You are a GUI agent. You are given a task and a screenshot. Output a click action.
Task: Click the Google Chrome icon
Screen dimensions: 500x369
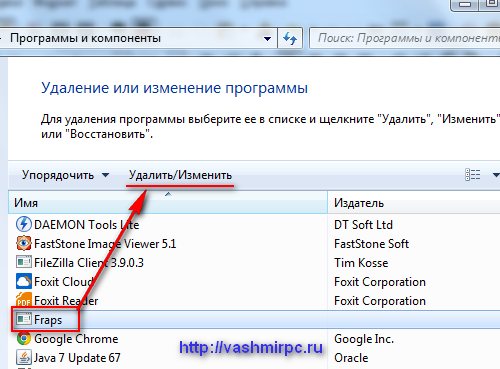click(x=24, y=338)
